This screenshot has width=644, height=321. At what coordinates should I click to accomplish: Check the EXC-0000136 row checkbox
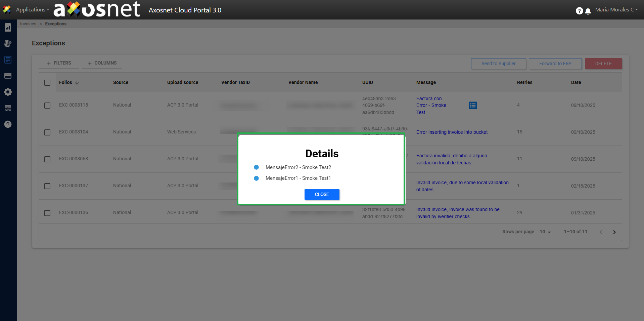pyautogui.click(x=47, y=213)
